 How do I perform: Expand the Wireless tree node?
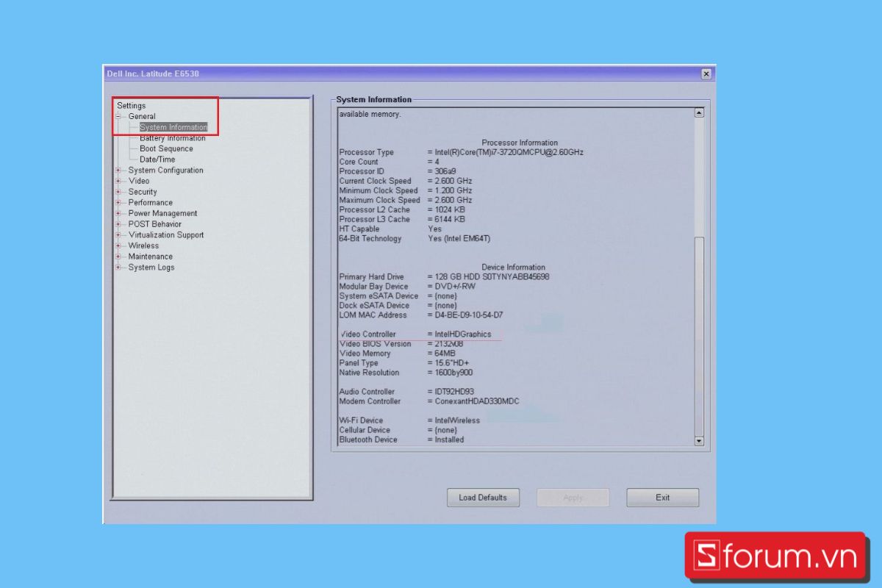point(118,245)
